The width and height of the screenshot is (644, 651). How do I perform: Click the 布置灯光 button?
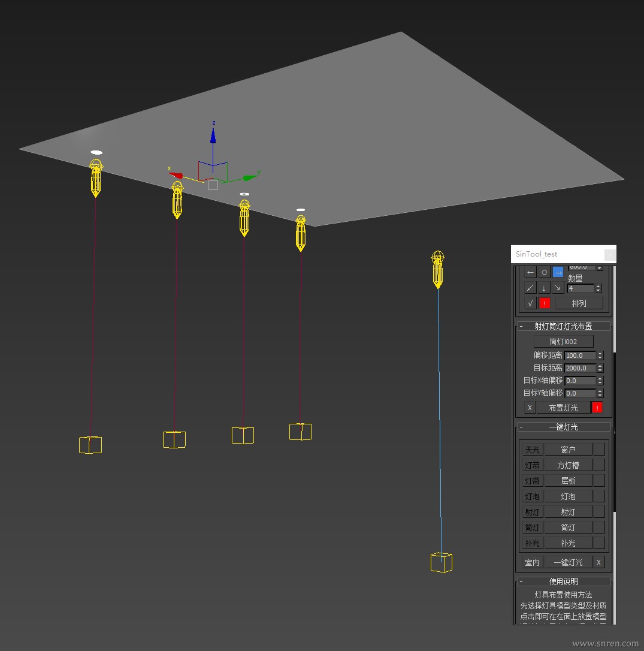coord(564,408)
